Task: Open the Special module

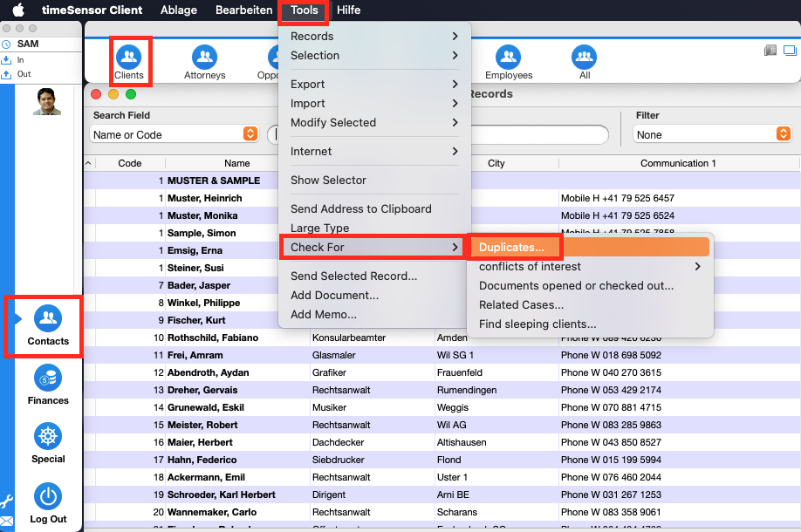Action: click(x=48, y=444)
